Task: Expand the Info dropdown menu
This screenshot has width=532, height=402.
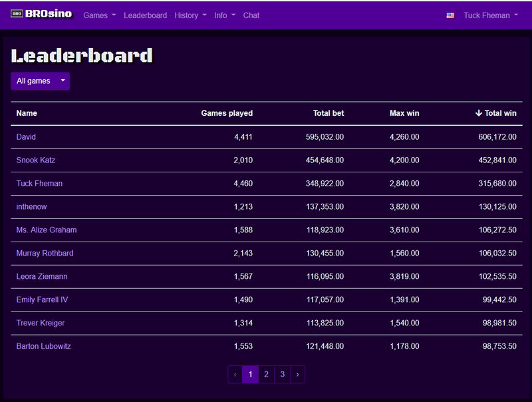Action: click(x=225, y=15)
